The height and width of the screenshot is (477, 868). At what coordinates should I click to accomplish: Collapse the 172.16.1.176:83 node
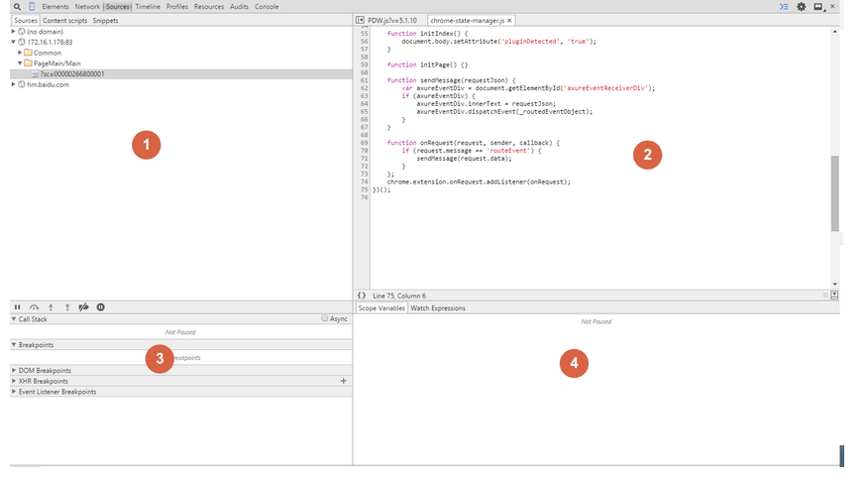pyautogui.click(x=13, y=42)
